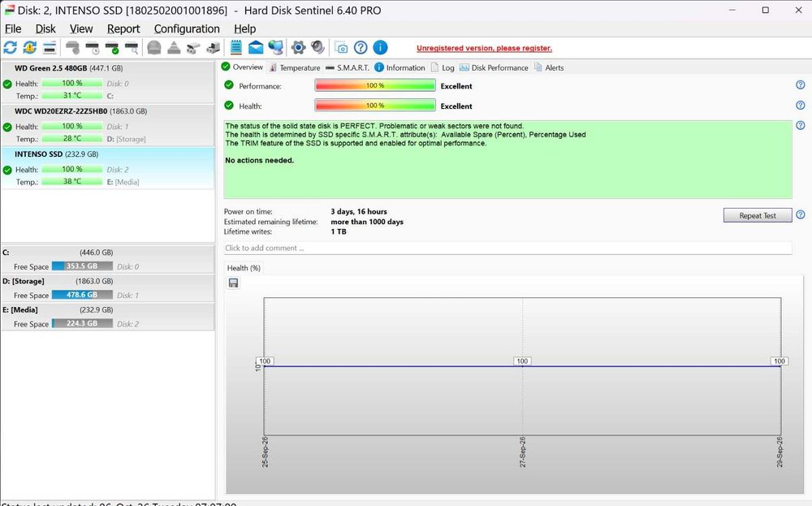The width and height of the screenshot is (812, 506).
Task: Click the blue info circle toolbar icon
Action: (381, 48)
